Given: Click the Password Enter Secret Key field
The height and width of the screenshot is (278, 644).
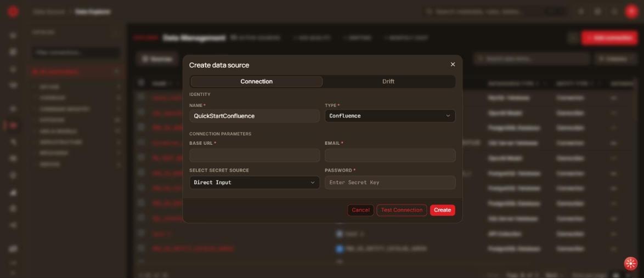Looking at the screenshot, I should tap(390, 183).
